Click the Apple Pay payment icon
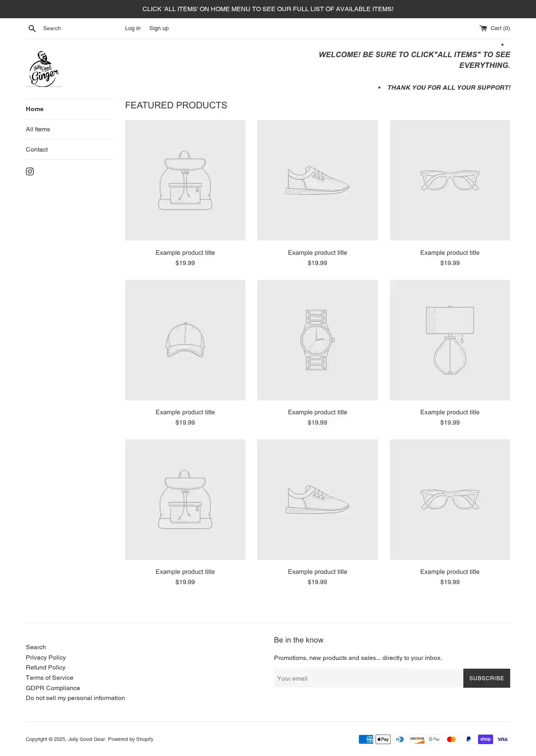The width and height of the screenshot is (536, 756). pos(383,739)
